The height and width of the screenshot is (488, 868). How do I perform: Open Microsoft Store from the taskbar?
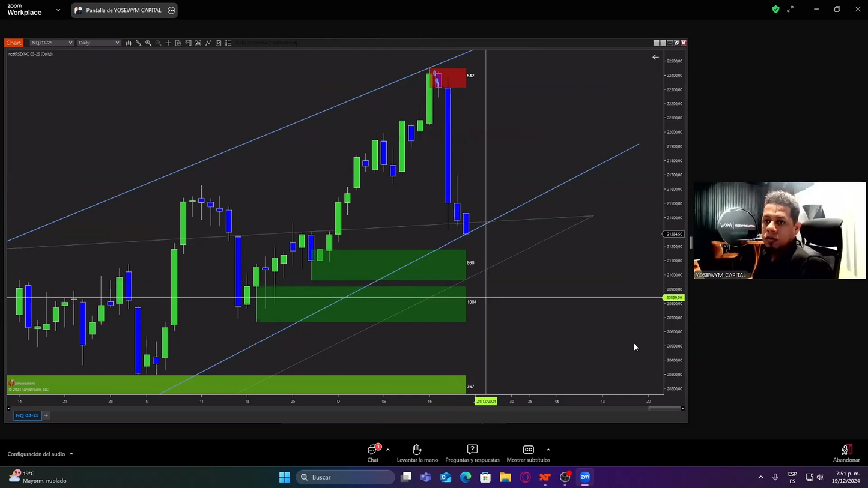click(485, 477)
